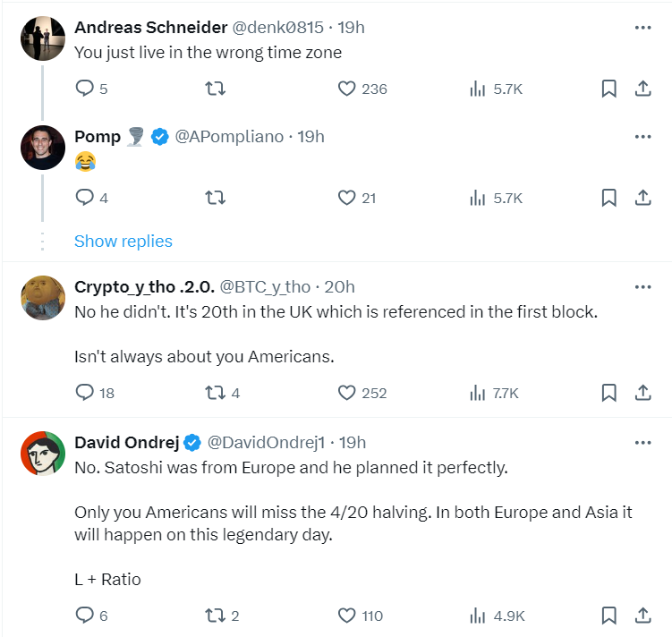
Task: Click Show replies link
Action: (x=123, y=241)
